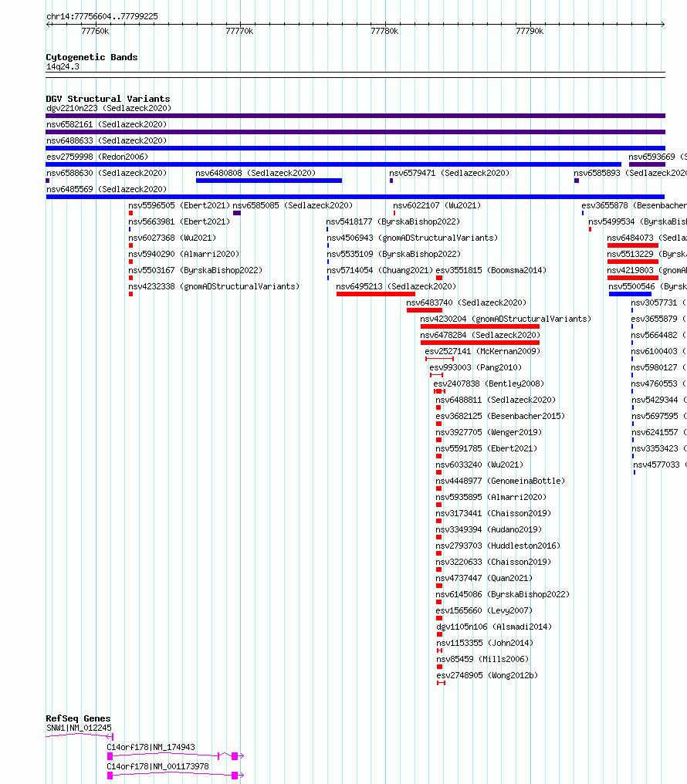Click esv3682125 (Besenbacher2015) label
This screenshot has width=687, height=784.
[x=500, y=416]
